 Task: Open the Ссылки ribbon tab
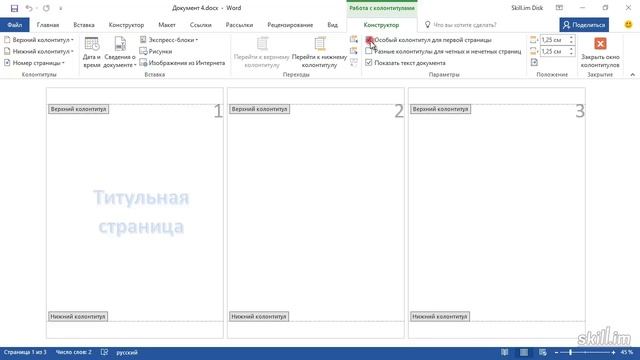pyautogui.click(x=200, y=25)
